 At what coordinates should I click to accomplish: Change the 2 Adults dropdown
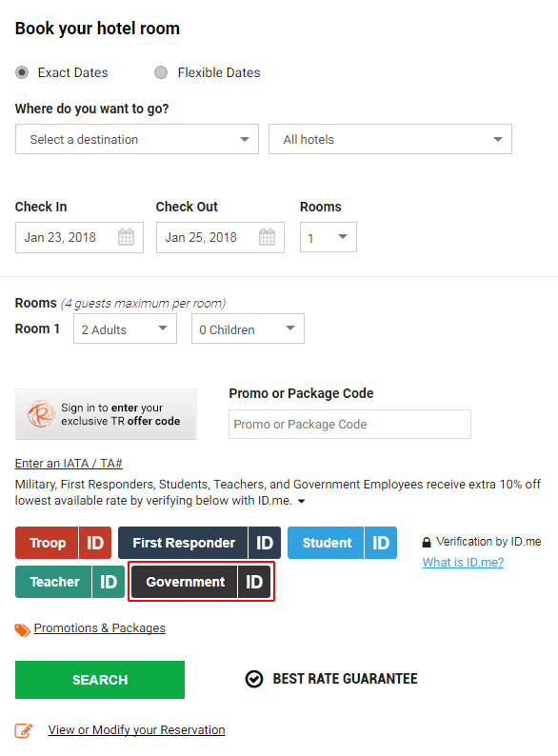(126, 328)
